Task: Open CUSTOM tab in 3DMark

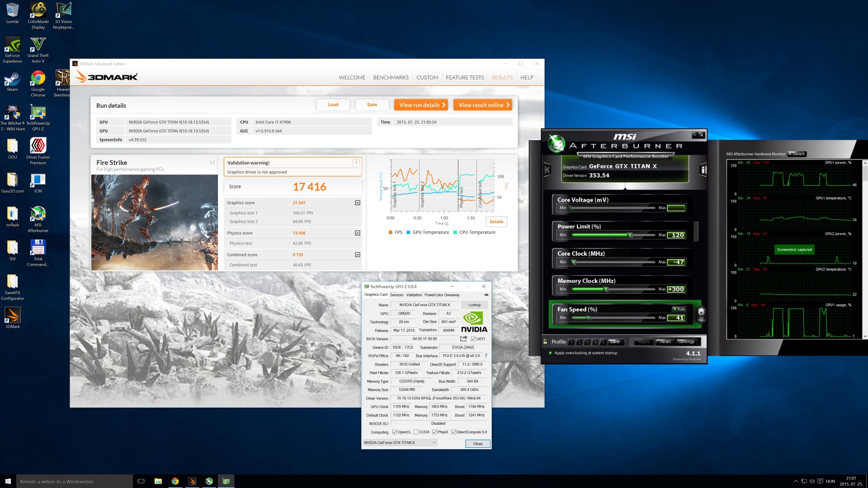Action: pyautogui.click(x=427, y=78)
